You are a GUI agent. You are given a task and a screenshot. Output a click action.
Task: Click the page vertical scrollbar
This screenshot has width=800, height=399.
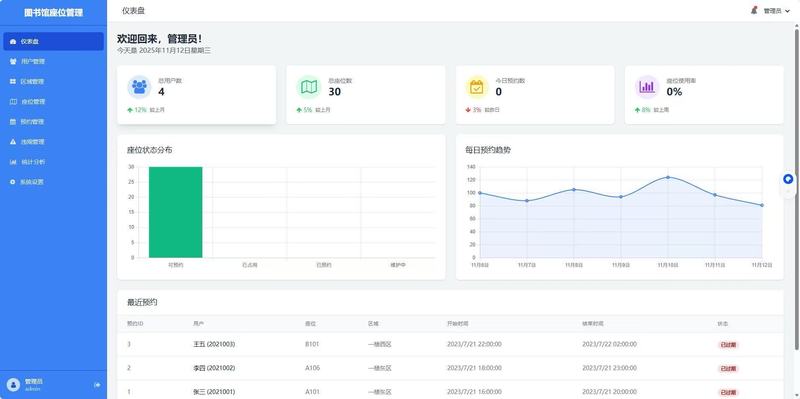[797, 189]
